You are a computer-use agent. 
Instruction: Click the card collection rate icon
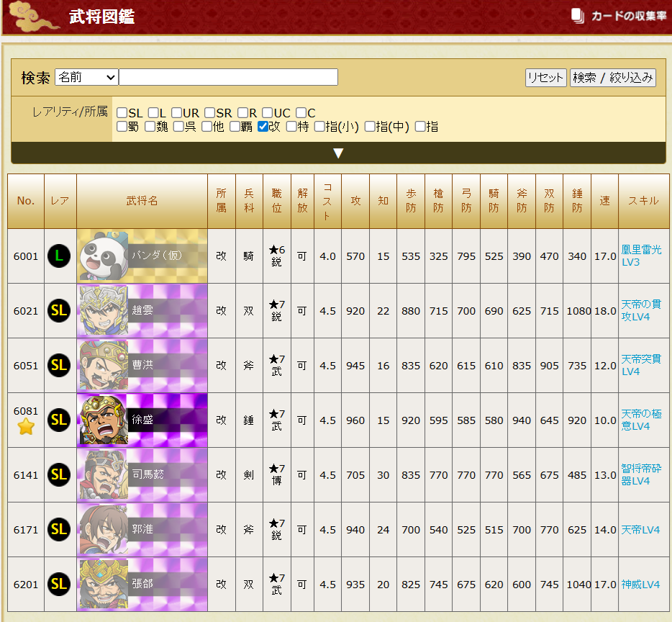tap(578, 16)
